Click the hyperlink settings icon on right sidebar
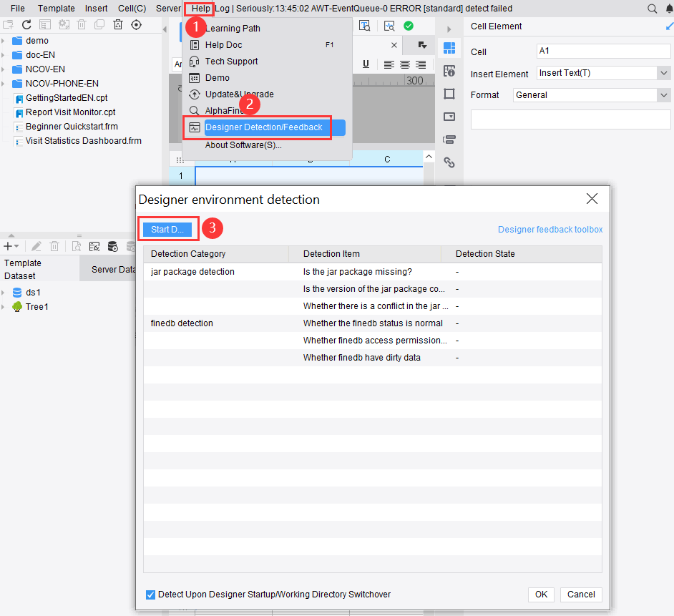Viewport: 674px width, 616px height. click(x=449, y=161)
